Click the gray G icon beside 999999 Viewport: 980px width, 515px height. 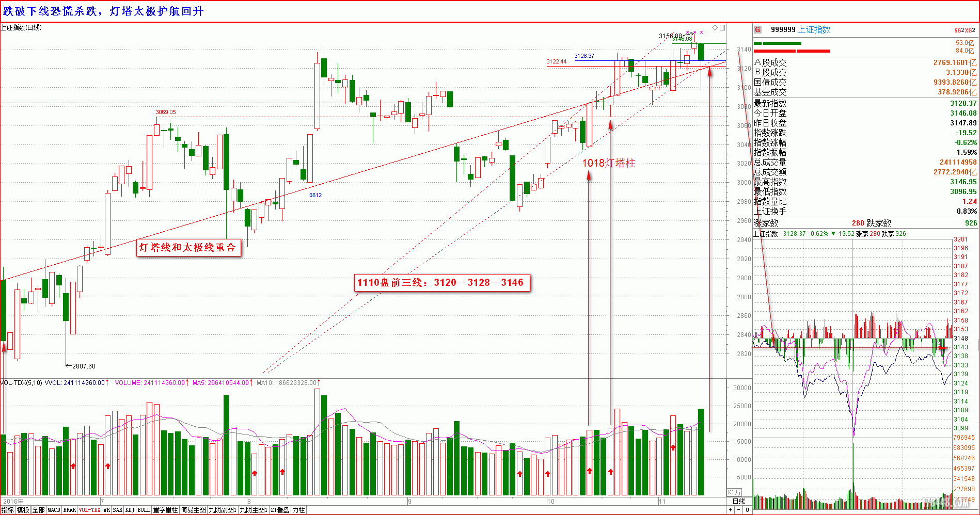tap(757, 29)
